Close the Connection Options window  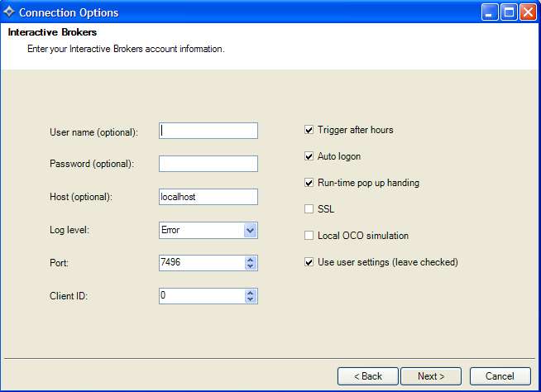click(529, 12)
